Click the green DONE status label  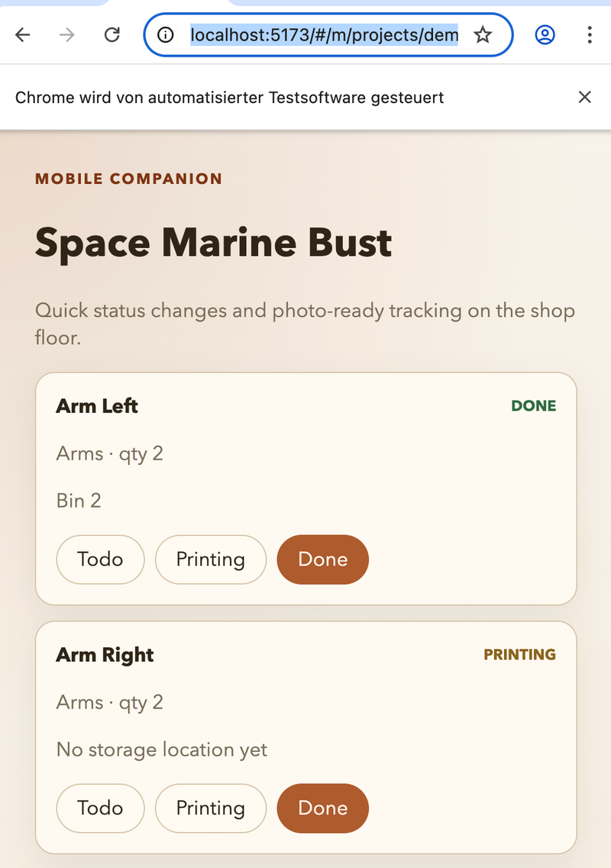(x=533, y=406)
